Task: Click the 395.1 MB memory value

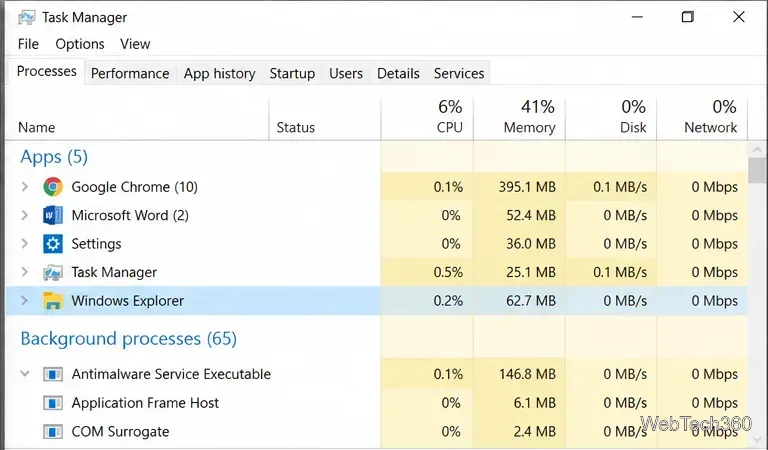Action: [528, 187]
